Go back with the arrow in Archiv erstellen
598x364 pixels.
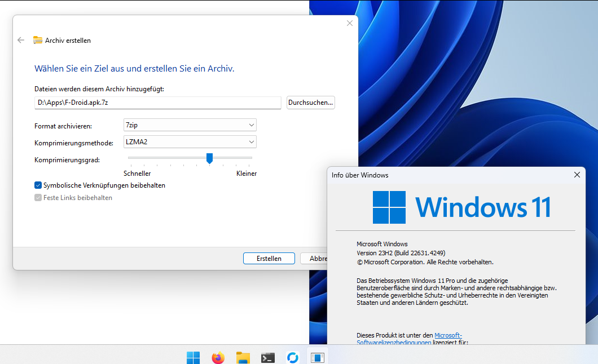21,40
